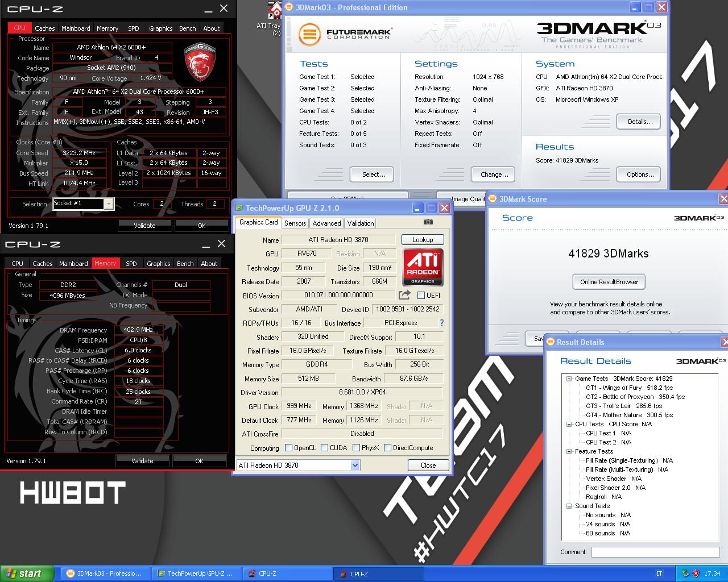Screen dimensions: 728x582
Task: Open the Bench tab in upper CPU-Z
Action: [x=188, y=28]
